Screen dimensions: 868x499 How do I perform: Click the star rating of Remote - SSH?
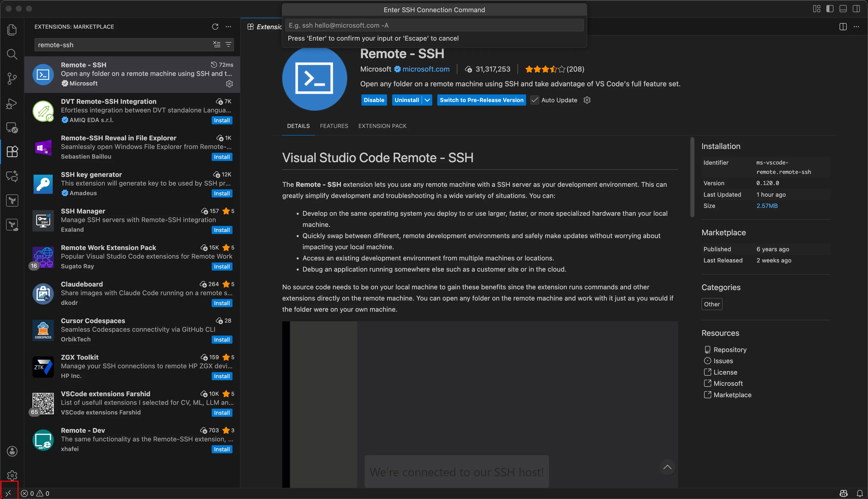point(555,69)
